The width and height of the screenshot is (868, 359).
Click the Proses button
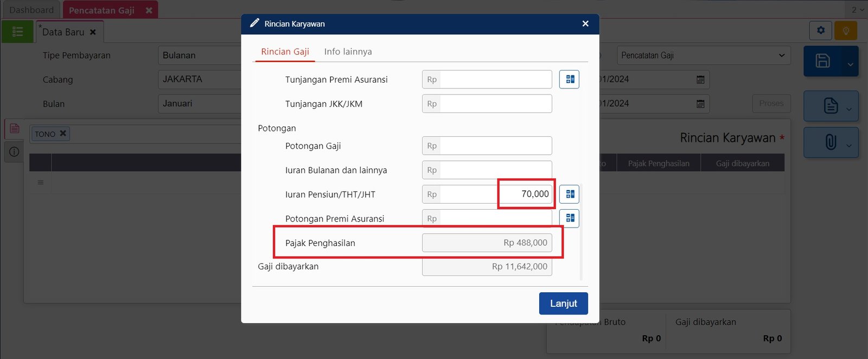coord(771,103)
